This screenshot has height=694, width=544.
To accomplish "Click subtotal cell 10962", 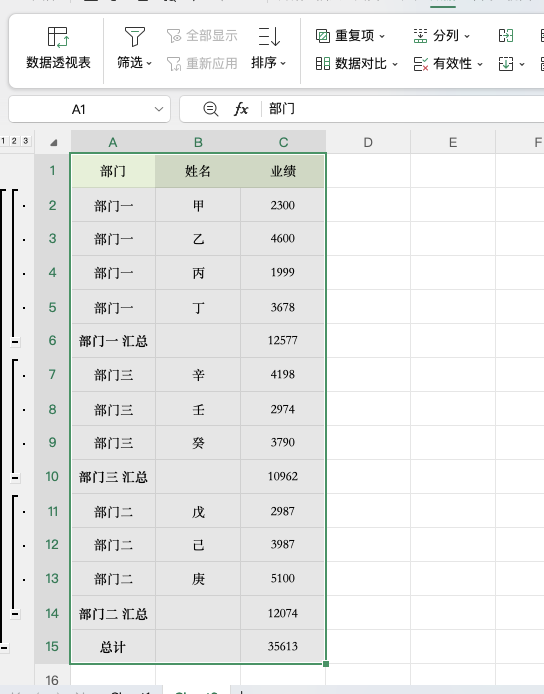I will (x=283, y=477).
